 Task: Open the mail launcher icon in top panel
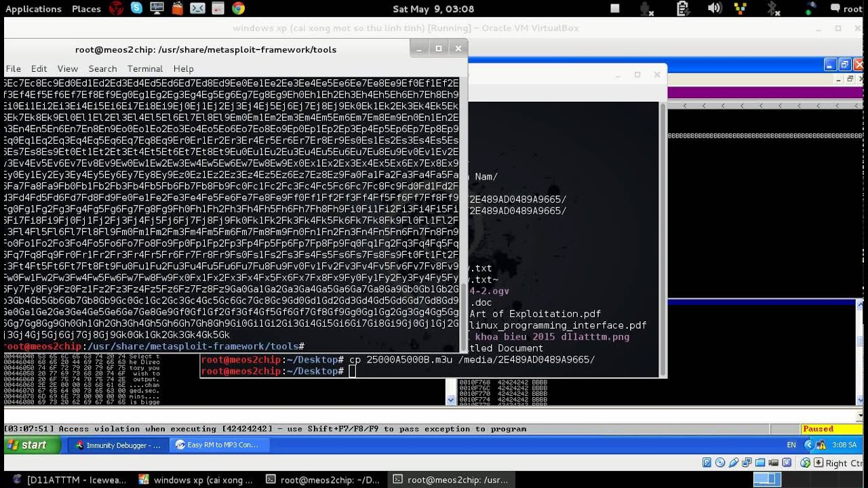click(197, 9)
